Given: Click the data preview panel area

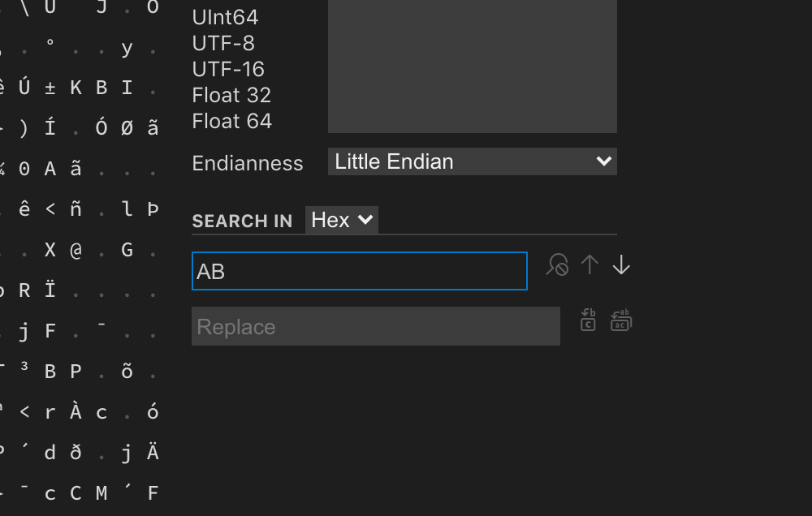Looking at the screenshot, I should tap(471, 65).
